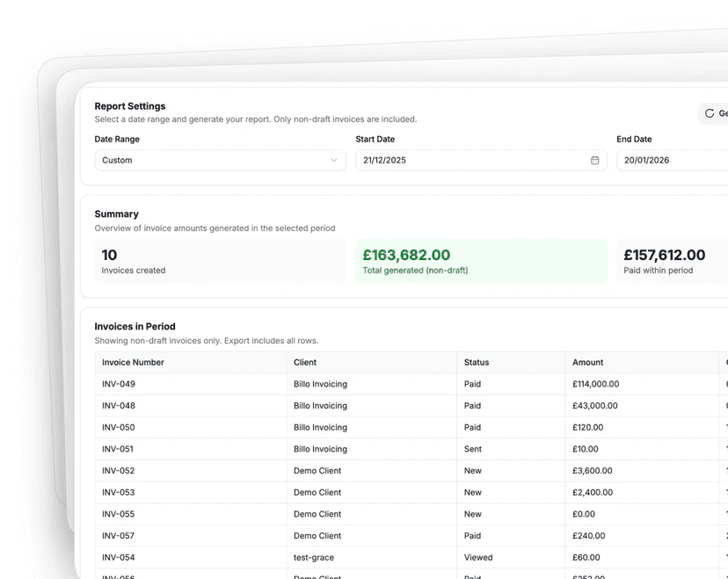The width and height of the screenshot is (728, 579).
Task: Select the test-grace client row
Action: click(x=312, y=557)
